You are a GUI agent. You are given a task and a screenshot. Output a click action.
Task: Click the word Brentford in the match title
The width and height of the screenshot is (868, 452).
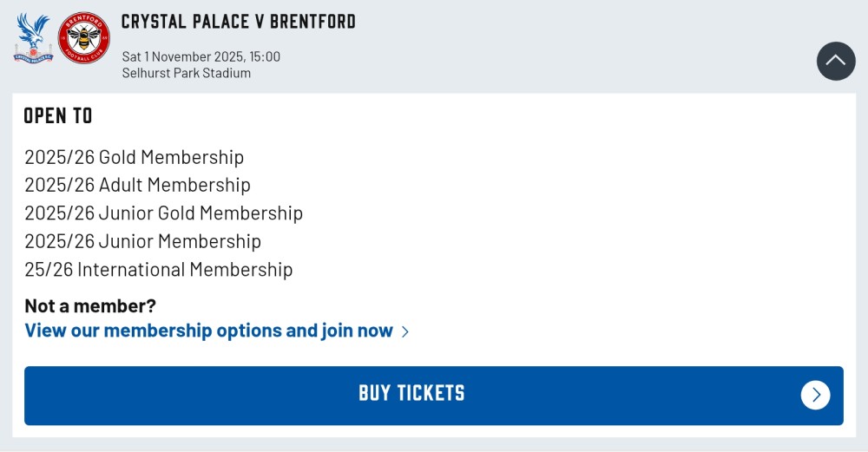point(312,22)
